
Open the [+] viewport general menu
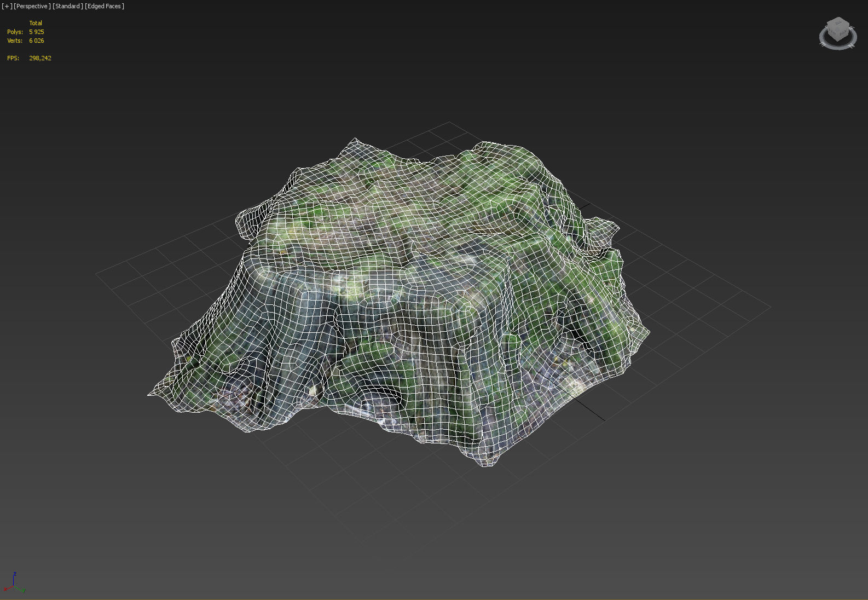tap(7, 6)
